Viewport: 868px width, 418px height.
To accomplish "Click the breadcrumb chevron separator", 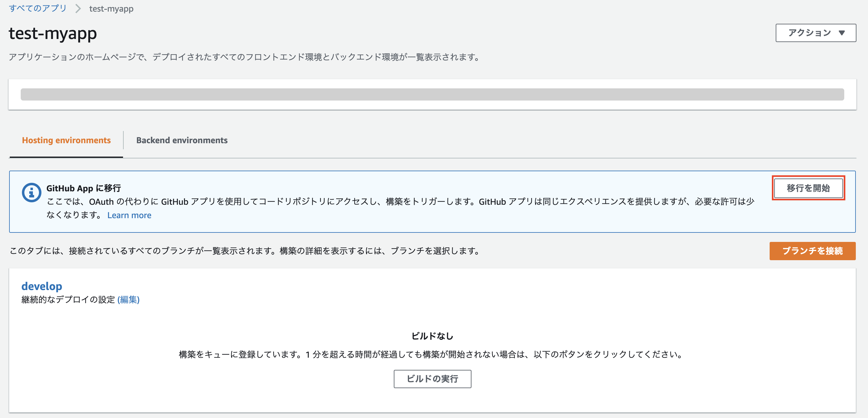I will pyautogui.click(x=78, y=9).
